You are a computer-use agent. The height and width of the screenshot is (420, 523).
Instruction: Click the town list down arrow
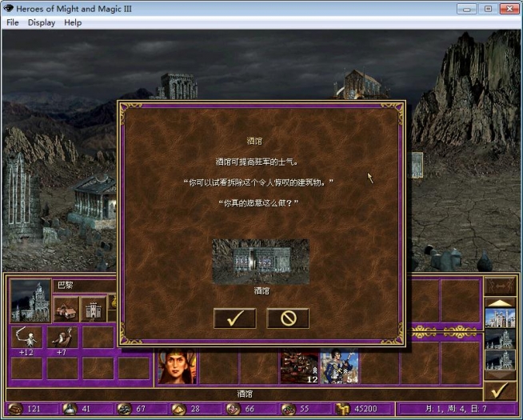[500, 375]
